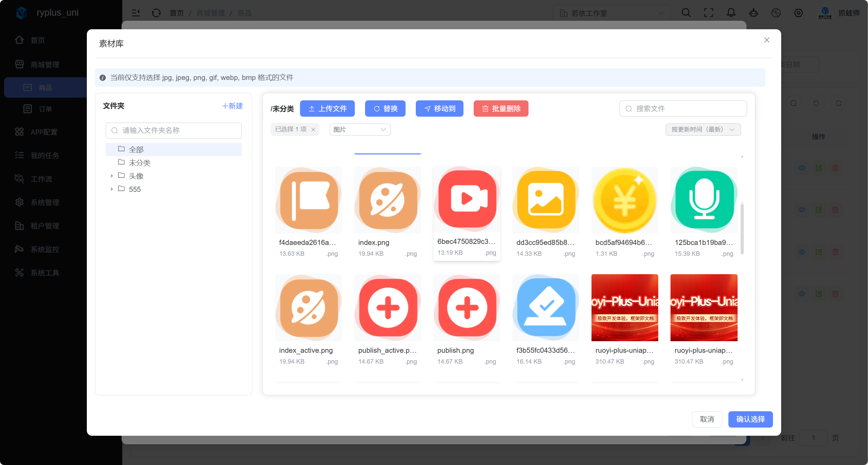Viewport: 868px width, 465px height.
Task: Select the green microphone icon image
Action: click(x=704, y=200)
